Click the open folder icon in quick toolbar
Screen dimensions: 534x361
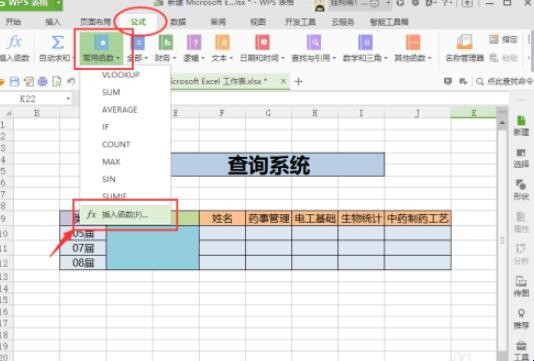[2, 82]
